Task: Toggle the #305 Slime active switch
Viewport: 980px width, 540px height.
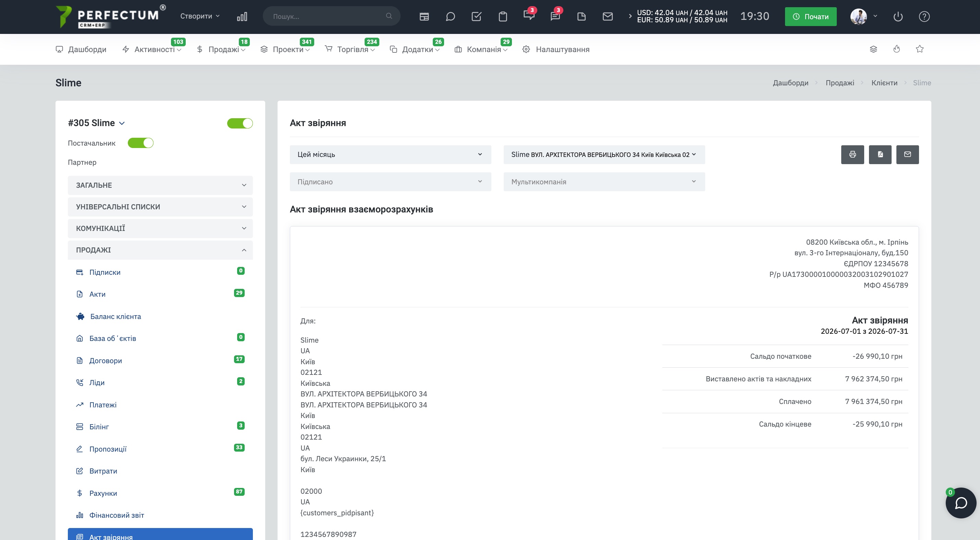Action: pos(240,123)
